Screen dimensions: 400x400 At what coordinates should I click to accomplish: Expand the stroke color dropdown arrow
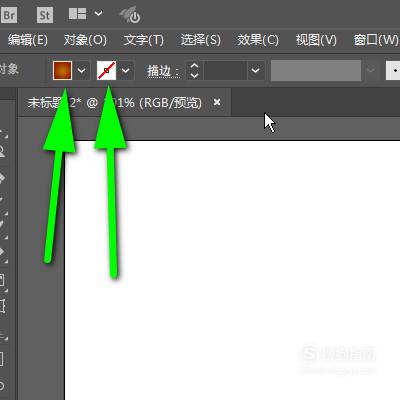pyautogui.click(x=126, y=70)
